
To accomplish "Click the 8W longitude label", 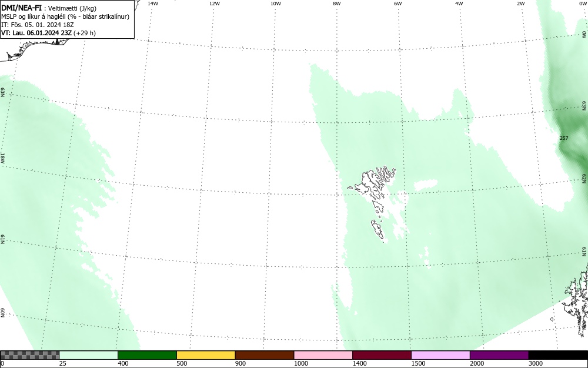I will pos(337,4).
